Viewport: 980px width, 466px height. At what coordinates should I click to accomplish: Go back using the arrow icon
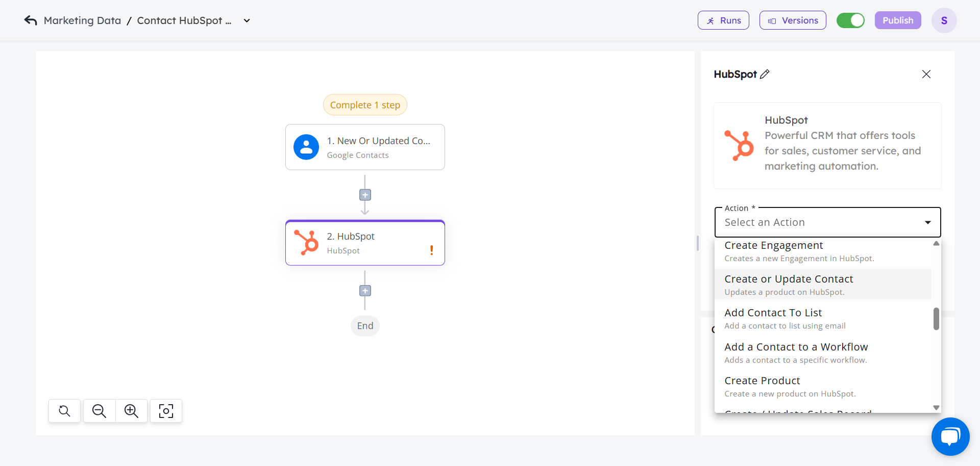pyautogui.click(x=31, y=20)
